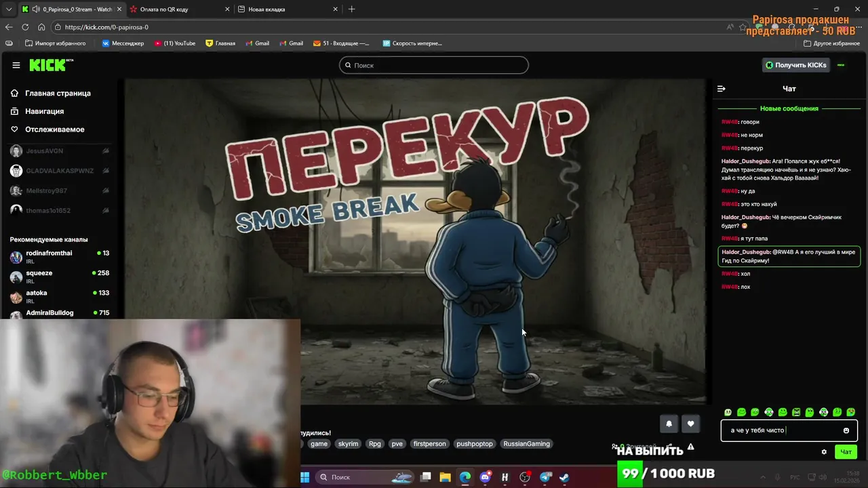Open Telegram from taskbar

[545, 477]
